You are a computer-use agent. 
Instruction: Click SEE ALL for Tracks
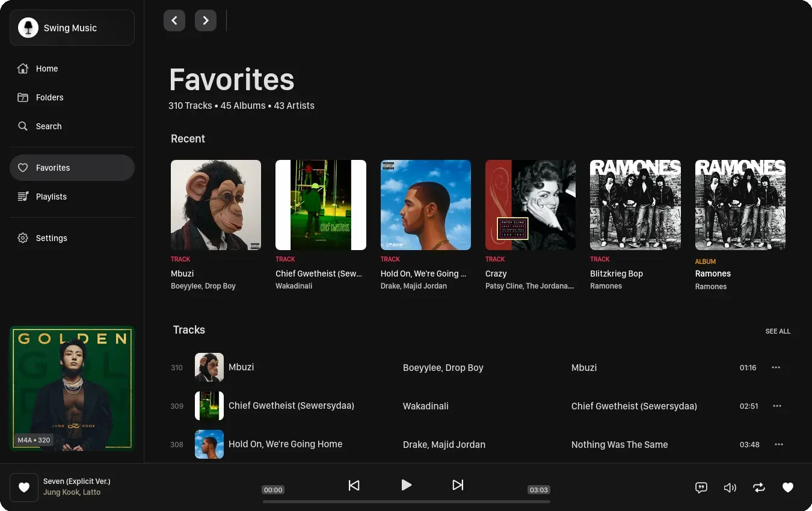pos(778,331)
